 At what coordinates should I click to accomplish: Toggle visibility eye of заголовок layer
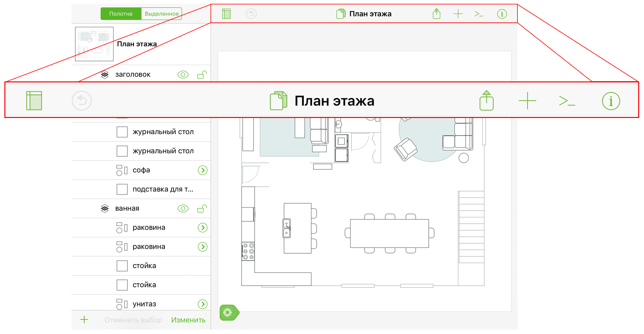[183, 74]
